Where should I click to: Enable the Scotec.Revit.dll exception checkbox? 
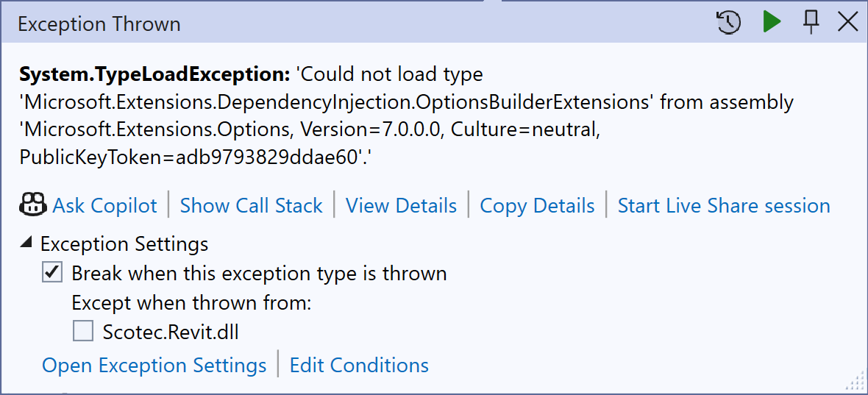[83, 332]
